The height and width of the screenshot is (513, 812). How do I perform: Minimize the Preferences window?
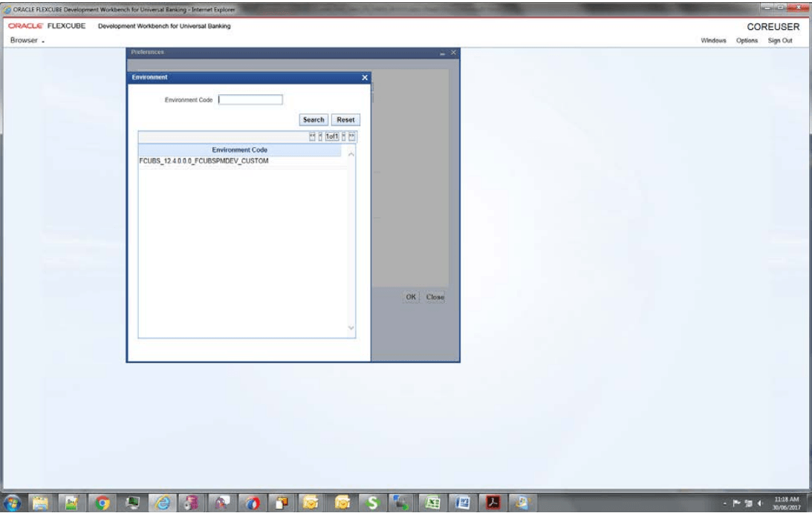coord(442,53)
